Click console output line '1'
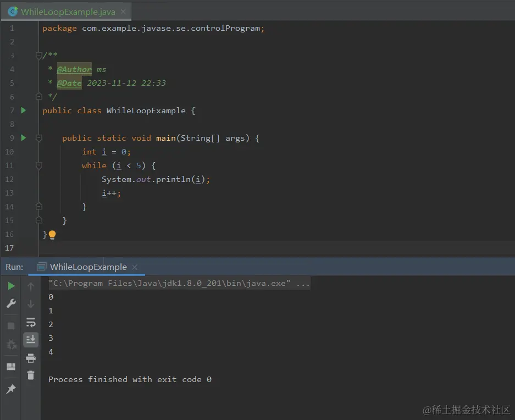This screenshot has height=420, width=515. [51, 311]
